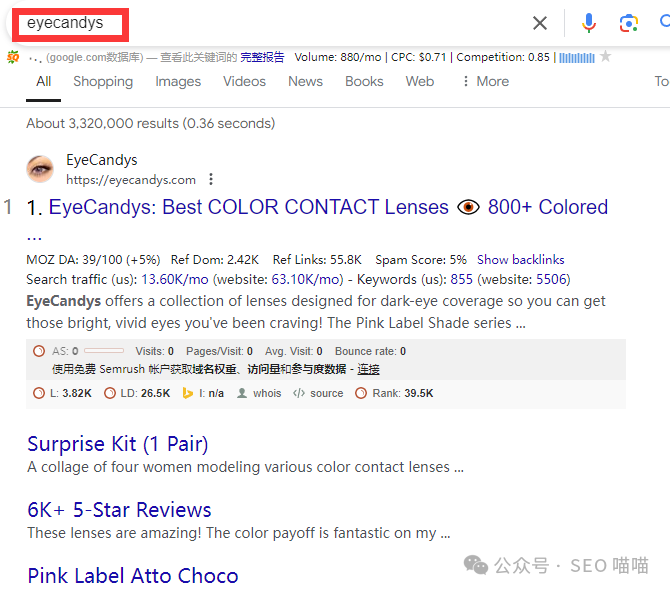The image size is (670, 592).
Task: Switch to the Shopping tab
Action: (103, 81)
